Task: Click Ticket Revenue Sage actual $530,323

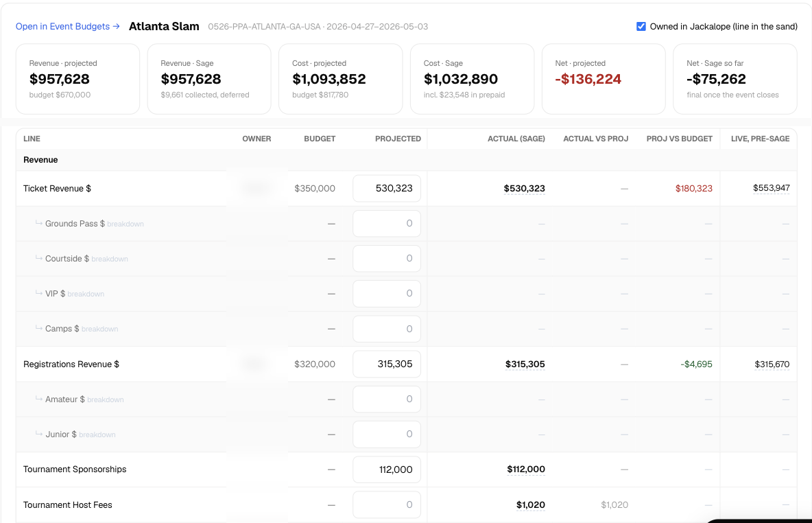Action: (524, 188)
